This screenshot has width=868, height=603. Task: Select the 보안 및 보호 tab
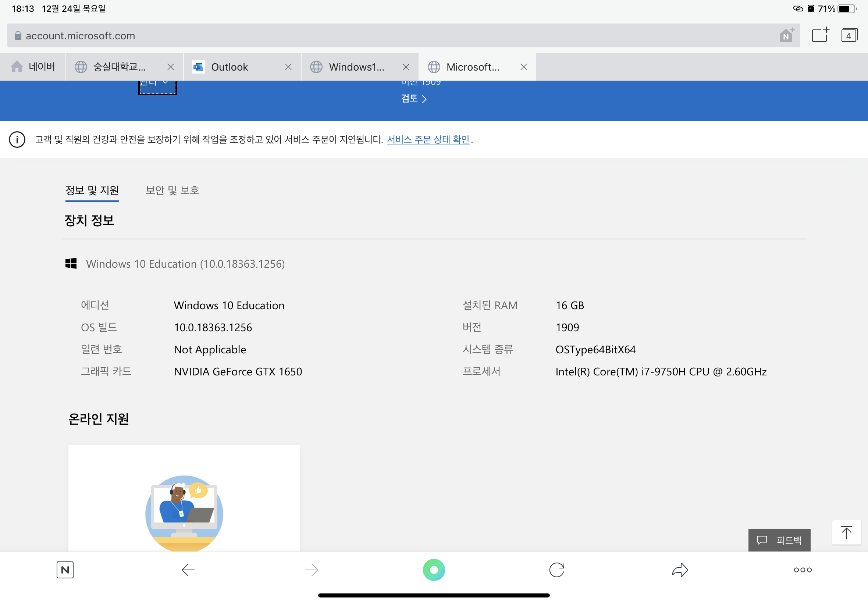point(172,190)
